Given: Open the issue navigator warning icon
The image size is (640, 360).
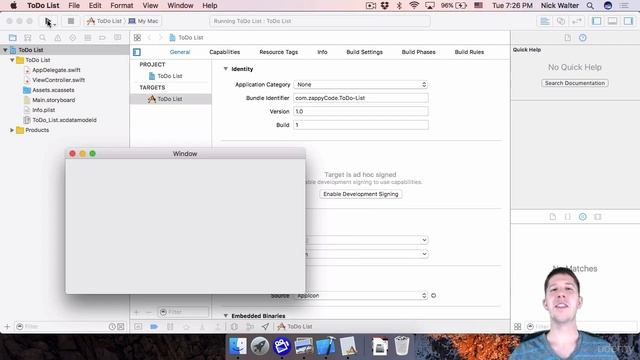Looking at the screenshot, I should pos(58,38).
